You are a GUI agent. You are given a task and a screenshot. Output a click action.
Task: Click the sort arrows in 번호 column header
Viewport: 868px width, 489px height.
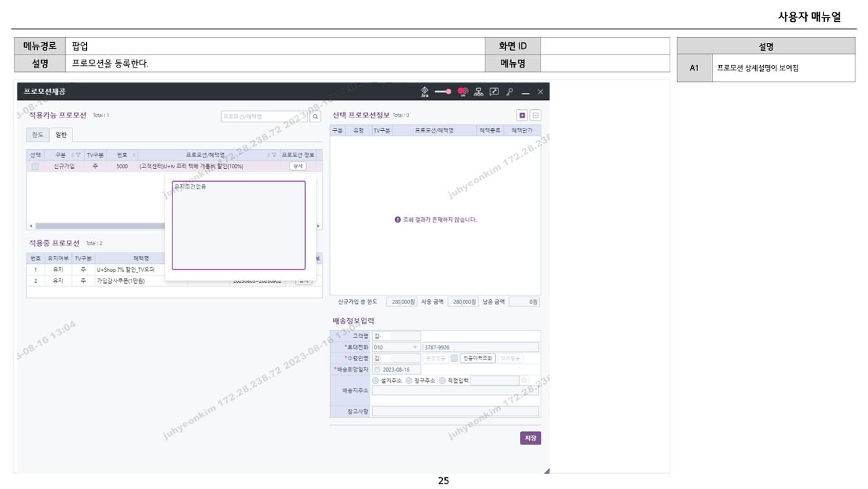[135, 155]
